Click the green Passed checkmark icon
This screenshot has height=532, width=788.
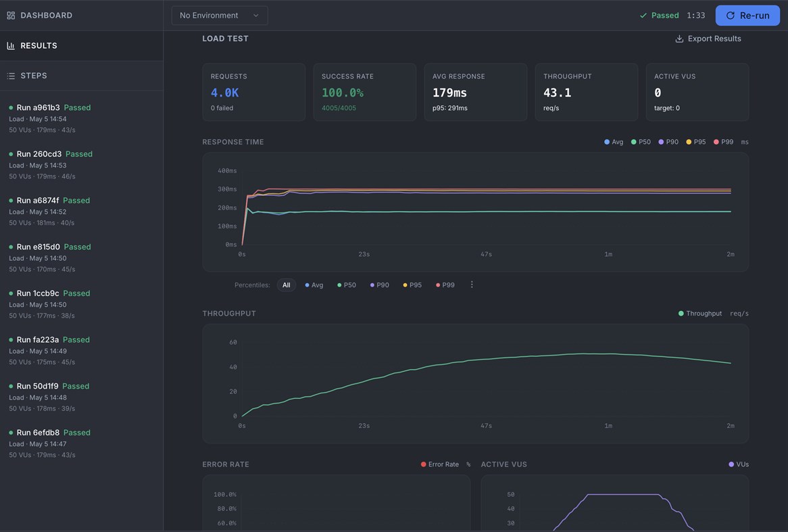643,16
